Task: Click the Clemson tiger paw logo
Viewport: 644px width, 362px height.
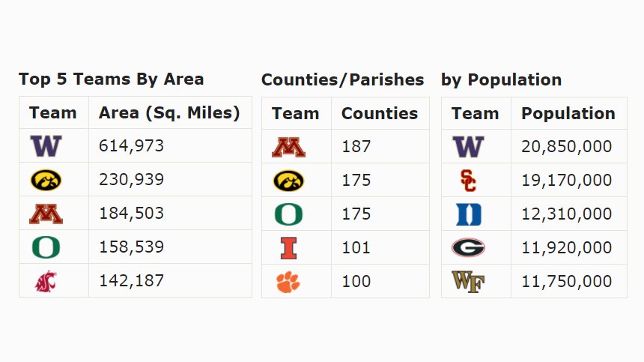Action: pos(288,282)
